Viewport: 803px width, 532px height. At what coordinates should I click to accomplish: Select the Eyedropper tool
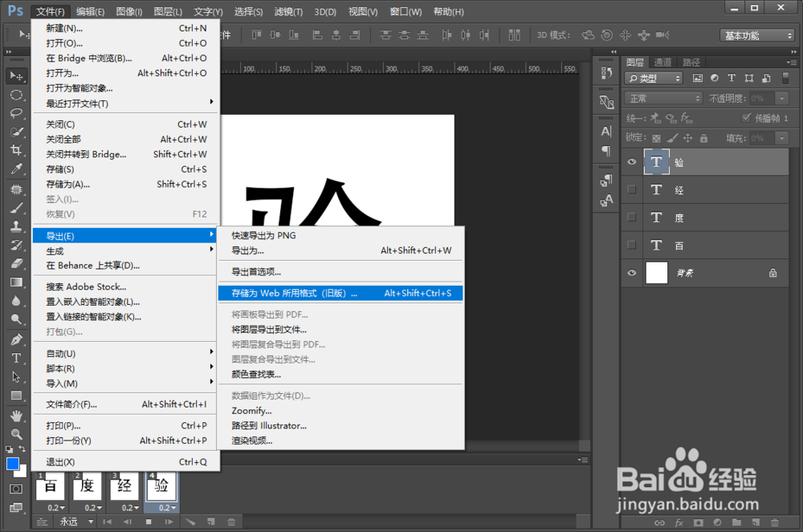tap(16, 169)
